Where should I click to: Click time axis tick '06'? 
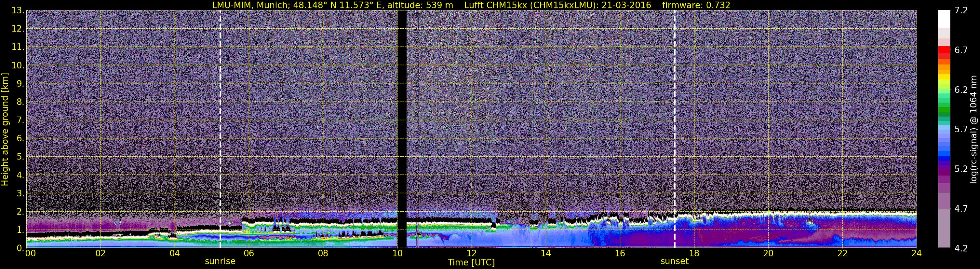pos(249,254)
